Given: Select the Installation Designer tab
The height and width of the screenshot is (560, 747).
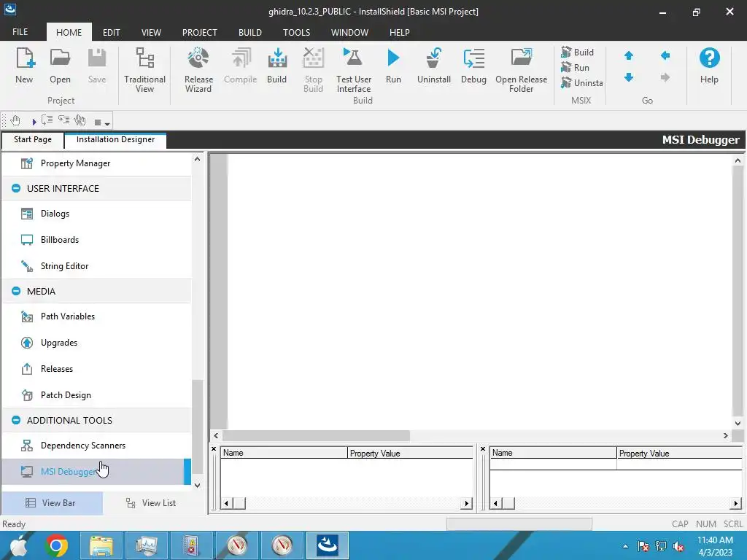Looking at the screenshot, I should point(115,139).
